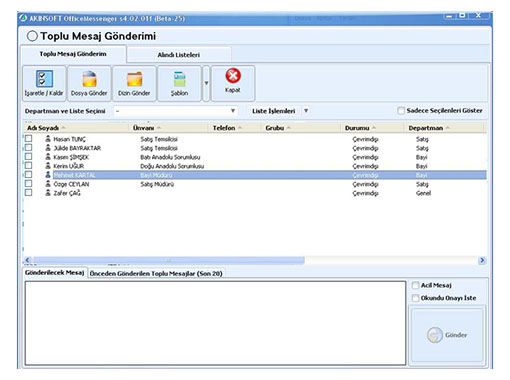This screenshot has height=380, width=510.
Task: Check the box for Zafer ÇAĞ
Action: pyautogui.click(x=29, y=192)
